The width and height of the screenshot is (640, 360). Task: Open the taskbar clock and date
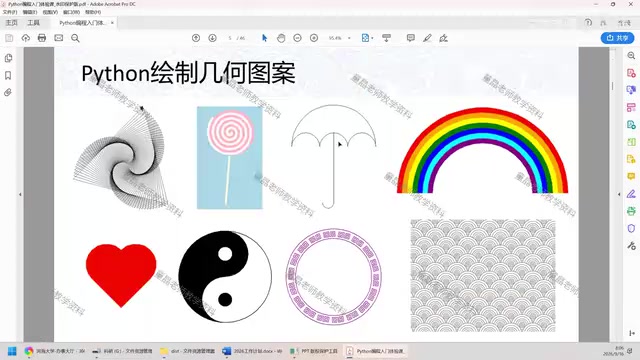[613, 351]
